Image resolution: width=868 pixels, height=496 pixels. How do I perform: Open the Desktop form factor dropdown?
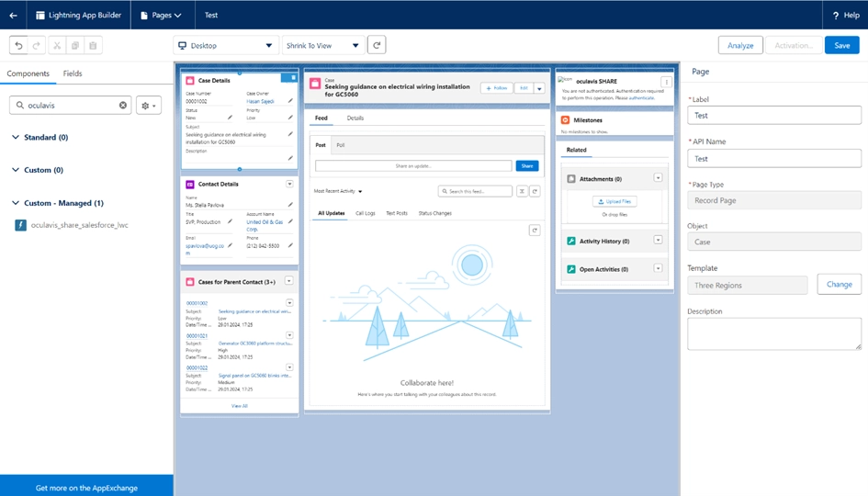point(225,45)
